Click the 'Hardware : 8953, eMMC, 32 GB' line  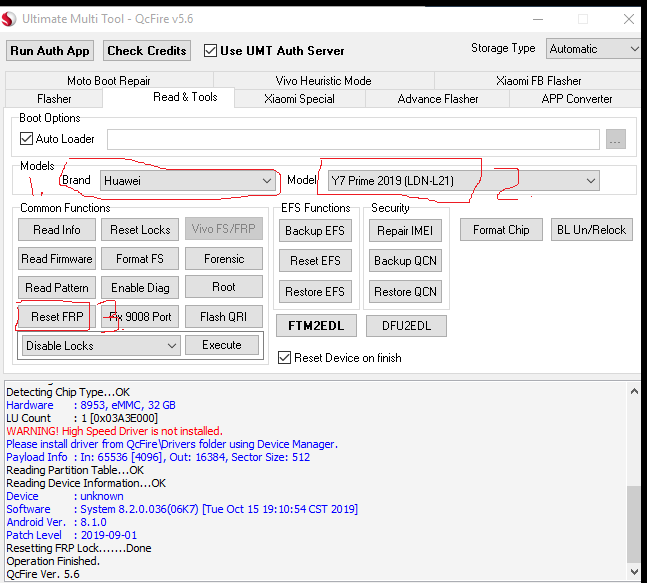(91, 405)
